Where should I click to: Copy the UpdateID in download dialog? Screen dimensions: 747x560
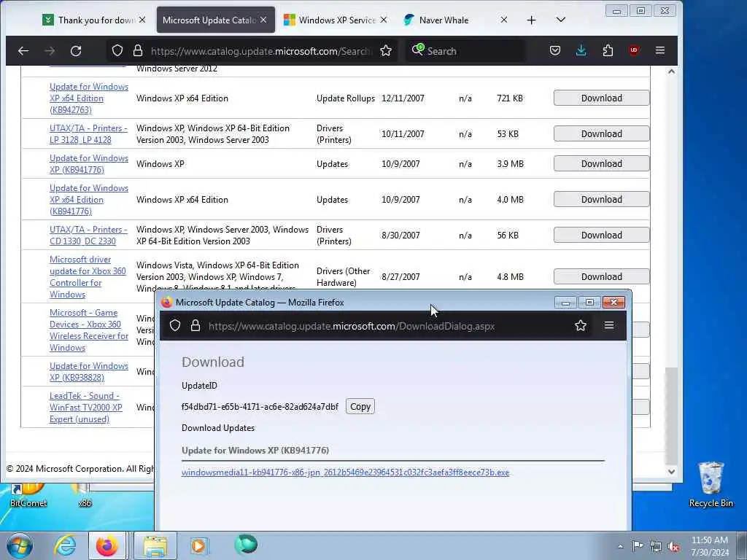tap(360, 407)
